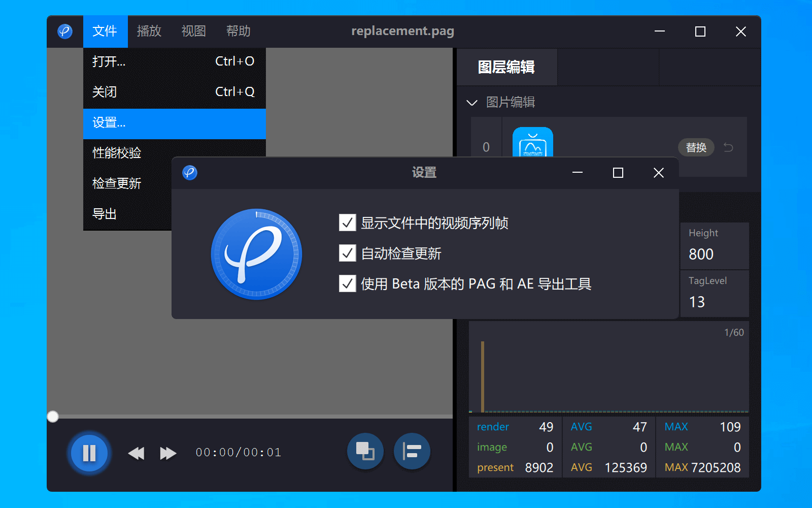Screen dimensions: 812x508
Task: Skip forward using the fast-forward icon
Action: click(x=167, y=453)
